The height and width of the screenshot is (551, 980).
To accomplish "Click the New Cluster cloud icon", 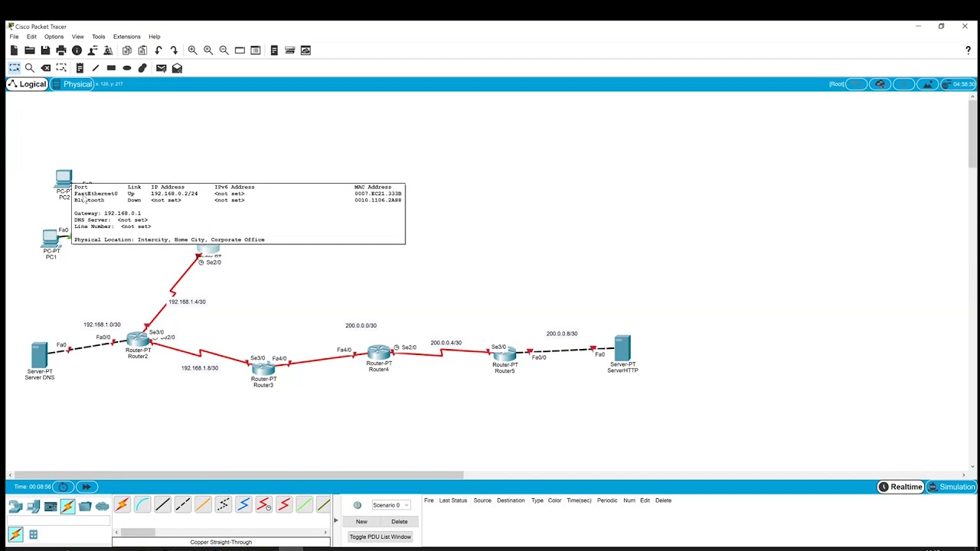I will (880, 84).
